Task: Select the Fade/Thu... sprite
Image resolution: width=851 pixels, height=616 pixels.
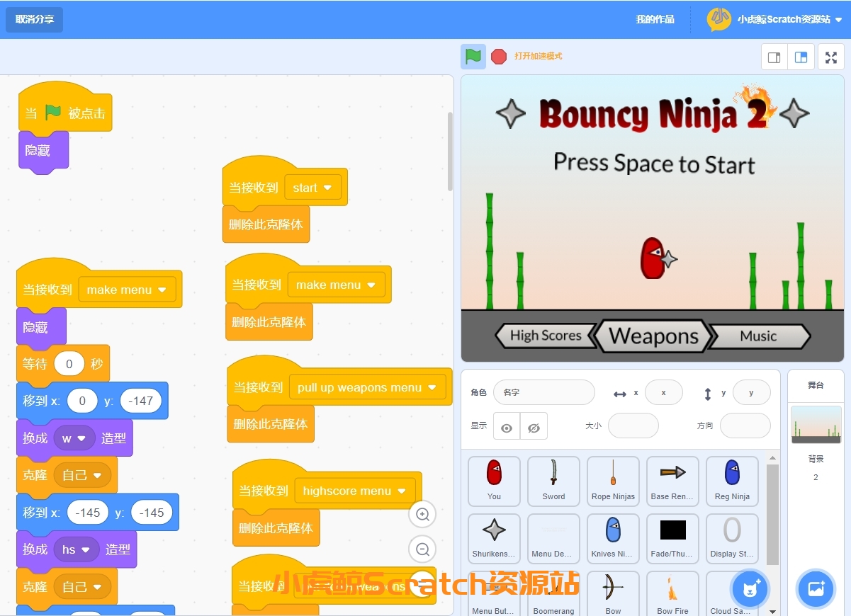Action: [x=672, y=539]
